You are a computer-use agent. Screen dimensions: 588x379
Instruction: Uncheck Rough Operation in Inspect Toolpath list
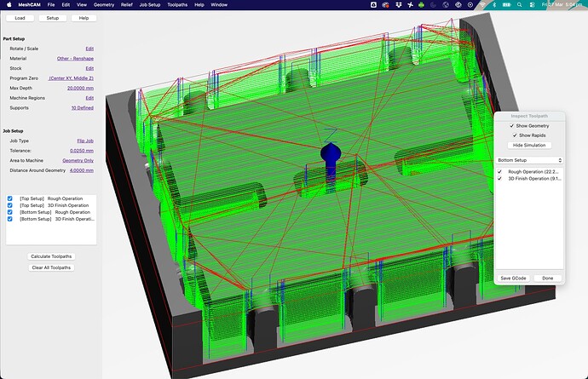[x=499, y=172]
